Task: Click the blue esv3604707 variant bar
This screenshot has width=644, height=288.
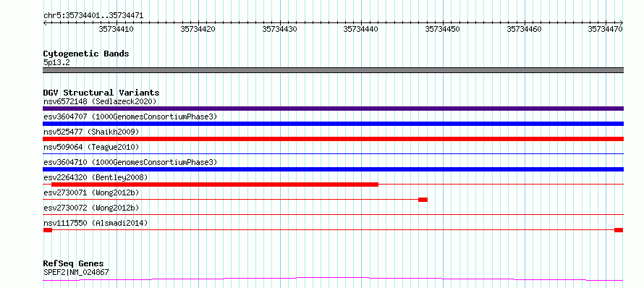Action: tap(333, 124)
